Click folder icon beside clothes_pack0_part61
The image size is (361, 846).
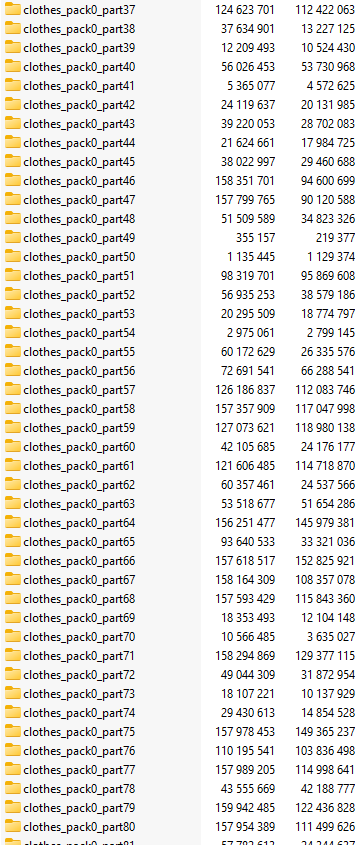(x=13, y=466)
